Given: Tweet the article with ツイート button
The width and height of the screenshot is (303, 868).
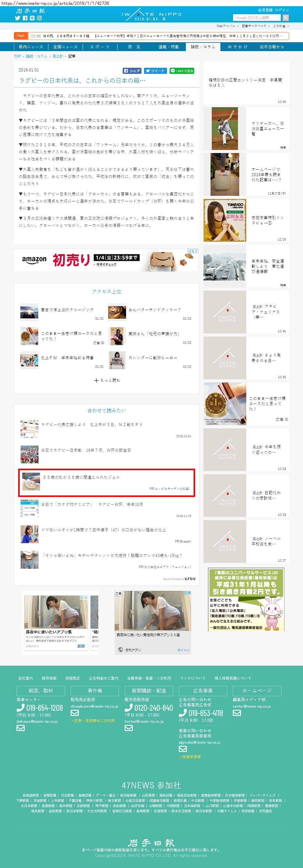Looking at the screenshot, I should [x=155, y=71].
